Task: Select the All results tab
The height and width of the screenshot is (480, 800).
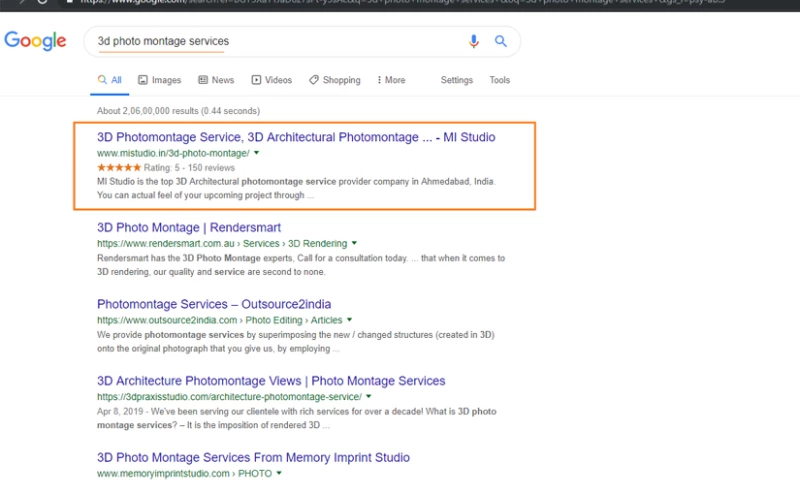Action: click(110, 80)
